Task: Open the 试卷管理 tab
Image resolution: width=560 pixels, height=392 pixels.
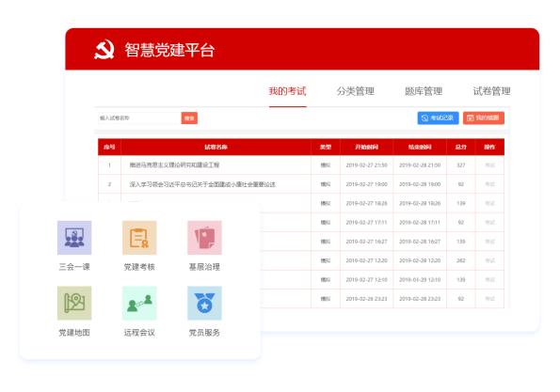Action: pos(492,91)
